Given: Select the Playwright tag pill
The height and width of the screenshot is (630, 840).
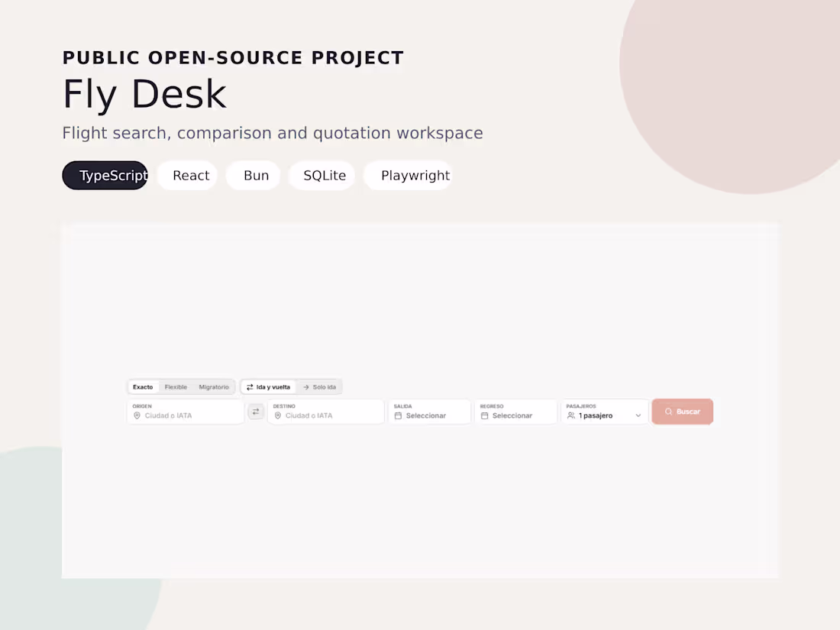Looking at the screenshot, I should [x=408, y=175].
